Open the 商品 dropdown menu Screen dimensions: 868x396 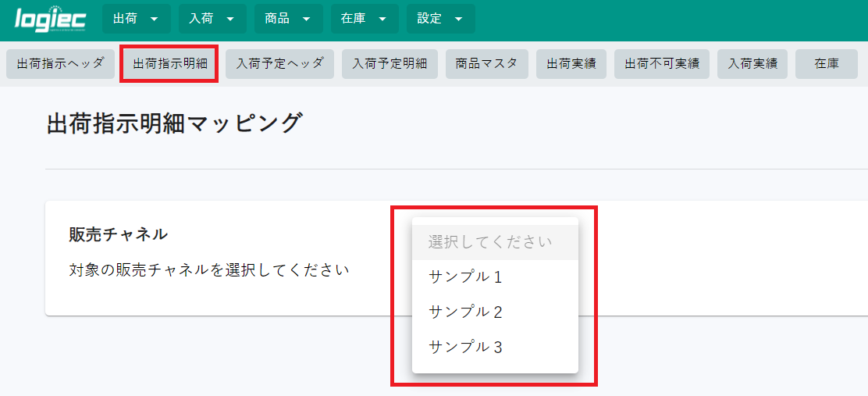[288, 19]
